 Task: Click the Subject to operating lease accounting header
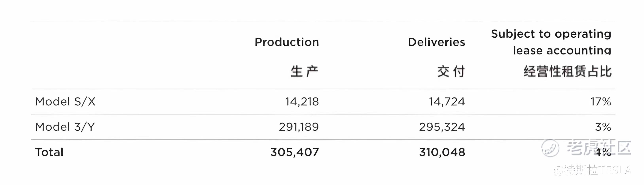551,42
